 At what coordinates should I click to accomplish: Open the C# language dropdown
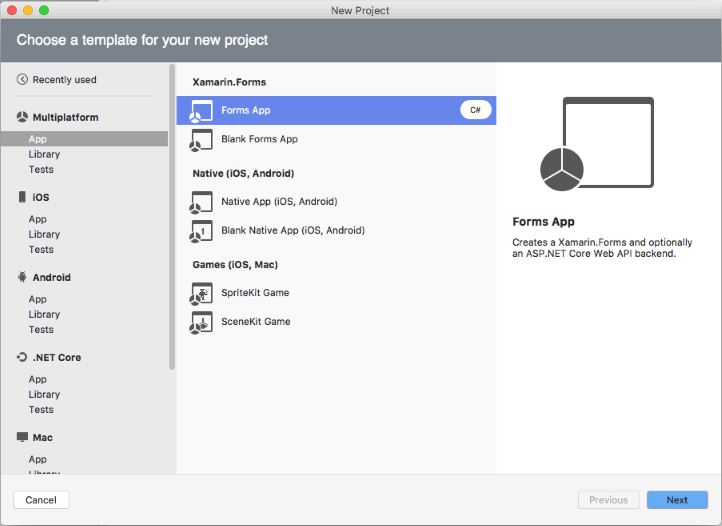(x=475, y=110)
